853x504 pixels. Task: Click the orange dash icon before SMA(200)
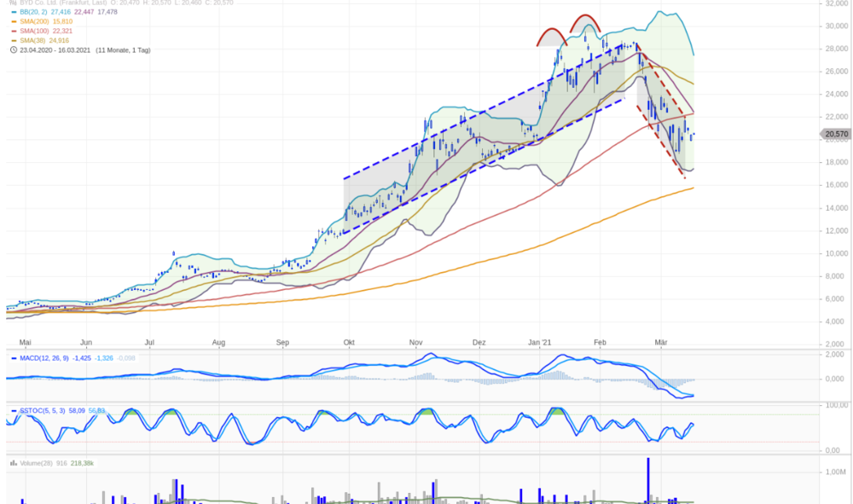coord(15,22)
